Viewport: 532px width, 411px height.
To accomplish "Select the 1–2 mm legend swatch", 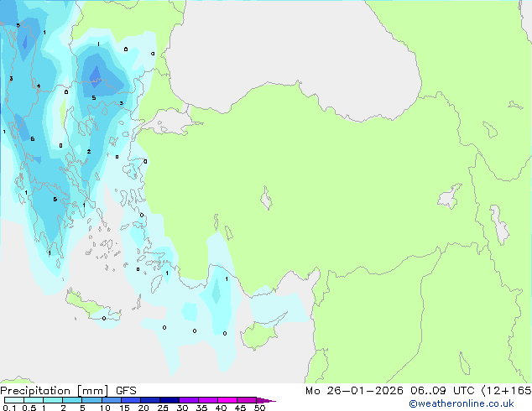I will pyautogui.click(x=53, y=400).
